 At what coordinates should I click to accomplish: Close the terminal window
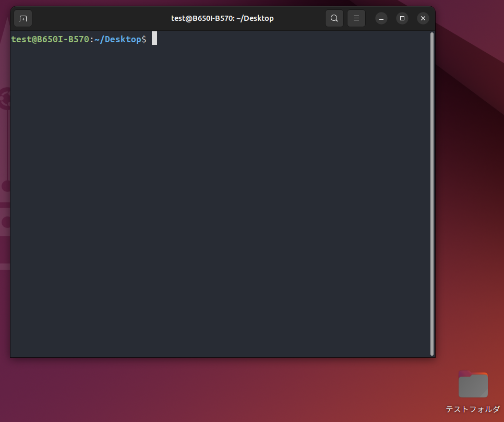[423, 18]
